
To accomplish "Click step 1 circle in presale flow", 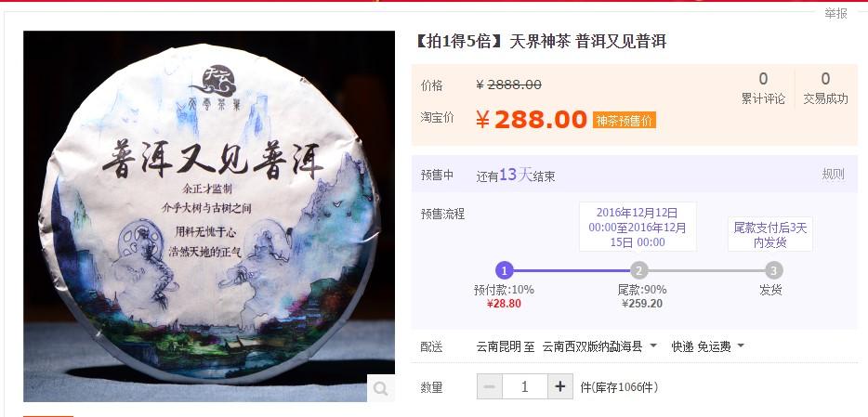I will pyautogui.click(x=505, y=271).
